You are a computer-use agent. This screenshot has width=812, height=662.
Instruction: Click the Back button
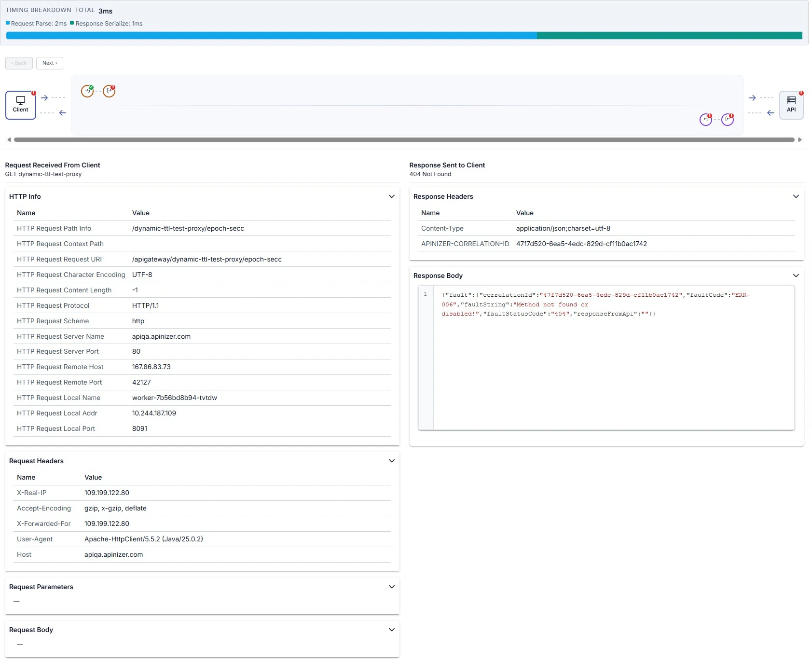pos(19,63)
